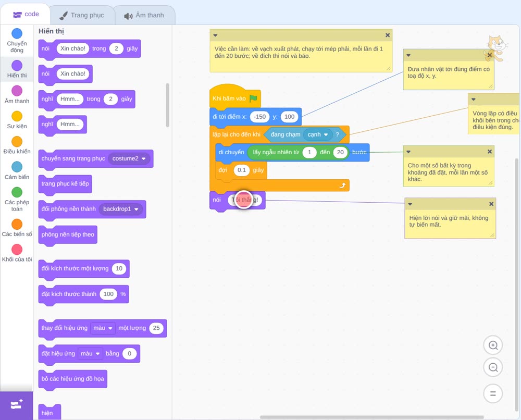This screenshot has height=420, width=521.
Task: Reset workspace zoom with equals button
Action: [493, 393]
